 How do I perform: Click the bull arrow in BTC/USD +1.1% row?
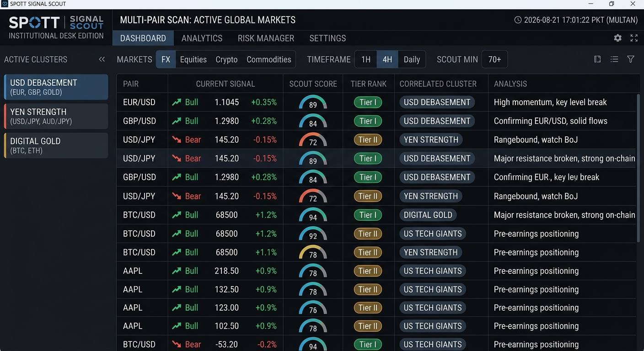(x=177, y=252)
